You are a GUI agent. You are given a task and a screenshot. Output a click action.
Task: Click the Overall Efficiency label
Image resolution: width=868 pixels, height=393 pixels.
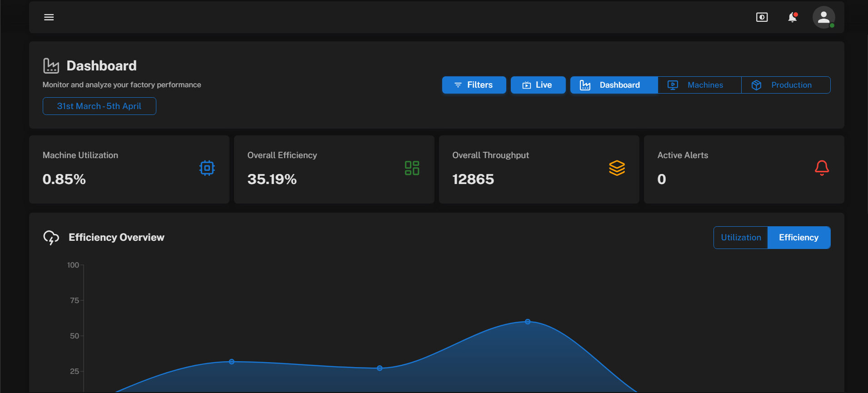tap(282, 155)
